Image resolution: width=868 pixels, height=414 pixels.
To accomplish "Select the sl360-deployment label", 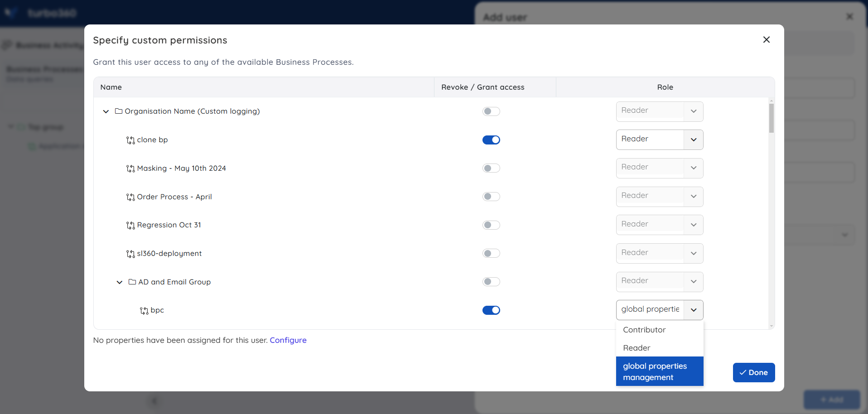I will 169,254.
